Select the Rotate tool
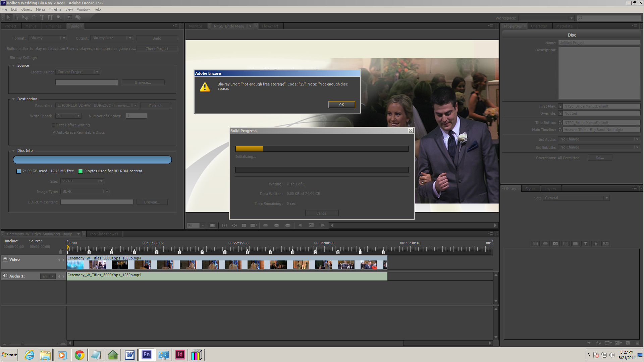 point(34,17)
